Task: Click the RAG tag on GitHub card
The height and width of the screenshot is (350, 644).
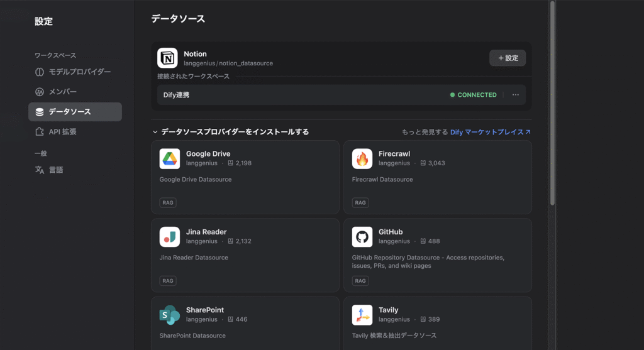Action: [360, 281]
